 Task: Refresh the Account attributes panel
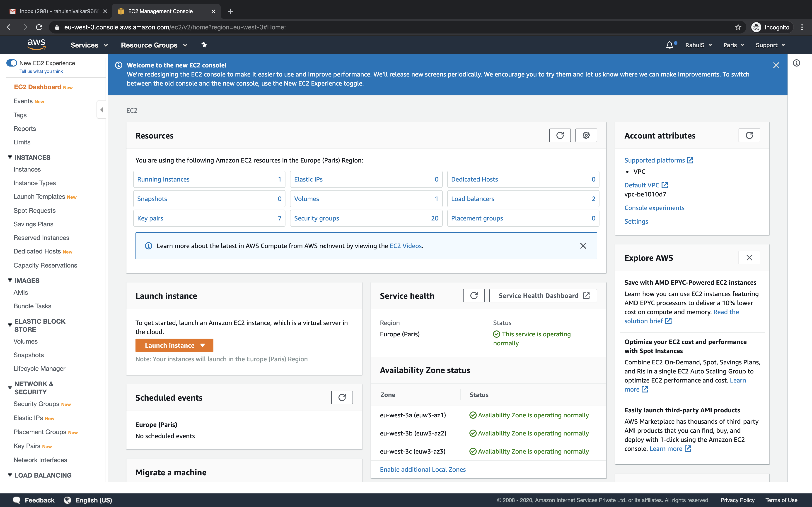(x=750, y=135)
